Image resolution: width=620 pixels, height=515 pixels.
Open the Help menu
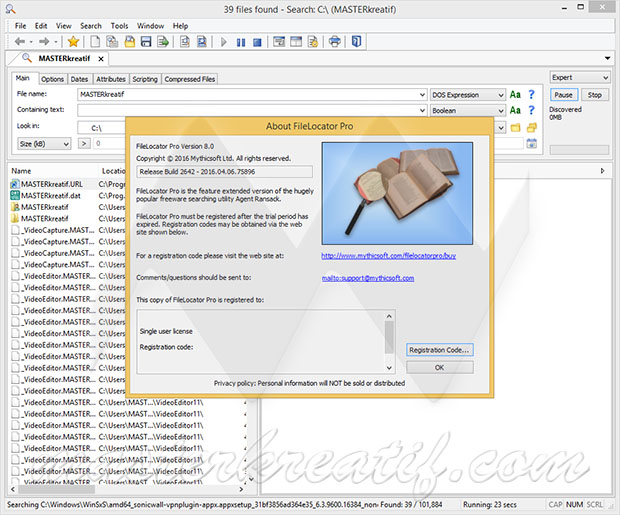coord(180,26)
